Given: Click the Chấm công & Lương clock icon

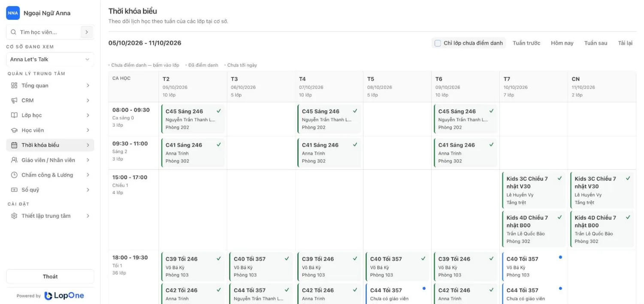Looking at the screenshot, I should click(x=14, y=175).
